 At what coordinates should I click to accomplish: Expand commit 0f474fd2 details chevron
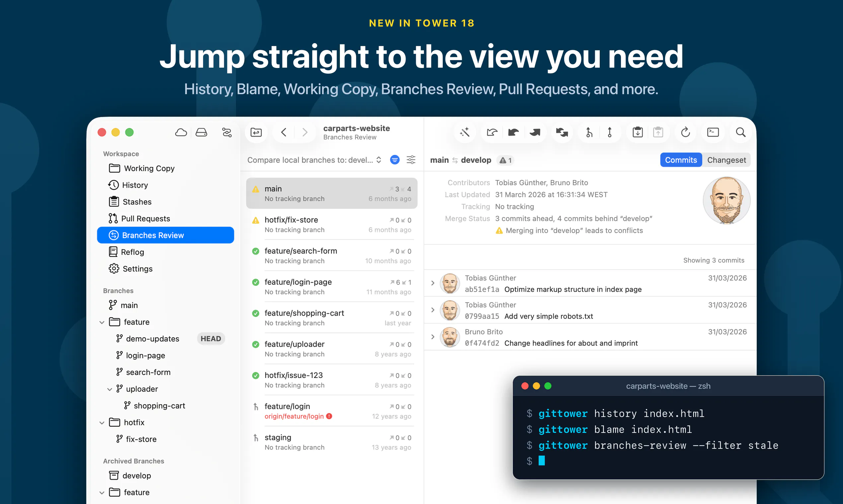432,337
